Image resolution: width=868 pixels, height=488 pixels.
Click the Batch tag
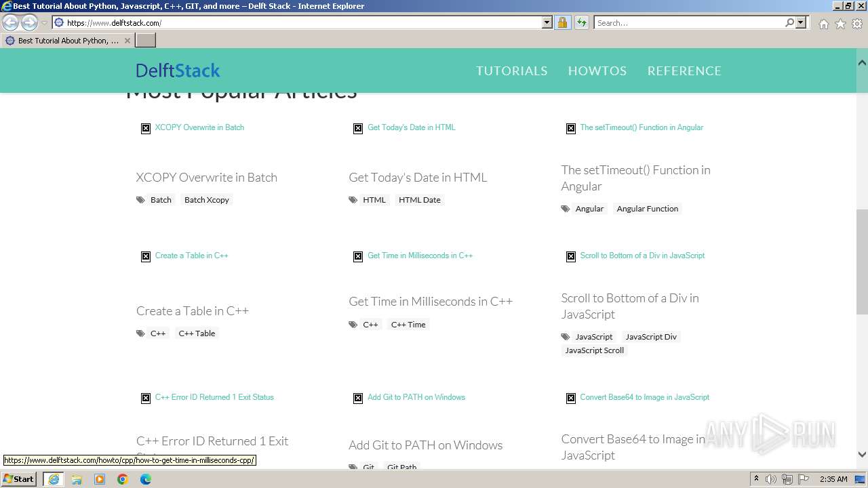(x=161, y=200)
